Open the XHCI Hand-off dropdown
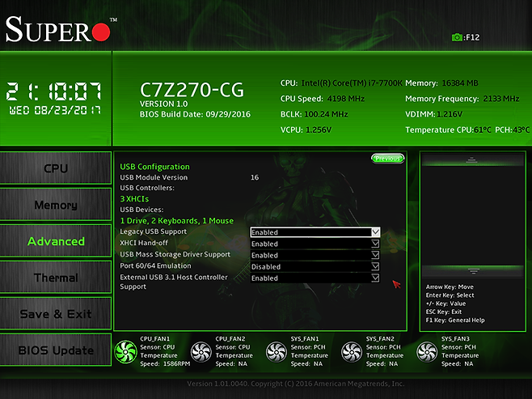Viewport: 532px width, 399px height. coord(315,244)
